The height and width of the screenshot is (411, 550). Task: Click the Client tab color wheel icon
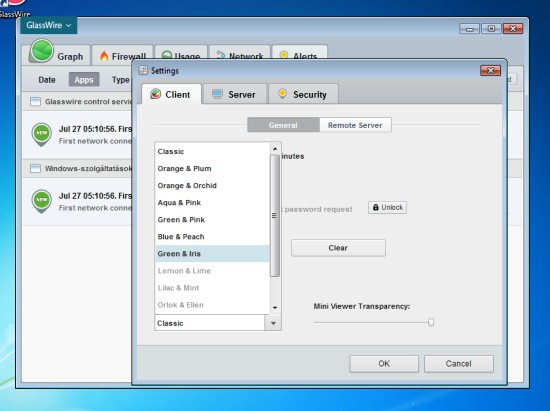pos(155,94)
